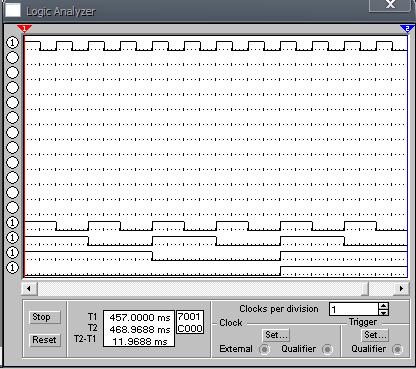Click the T2 value 468.9688 ms

tap(140, 330)
